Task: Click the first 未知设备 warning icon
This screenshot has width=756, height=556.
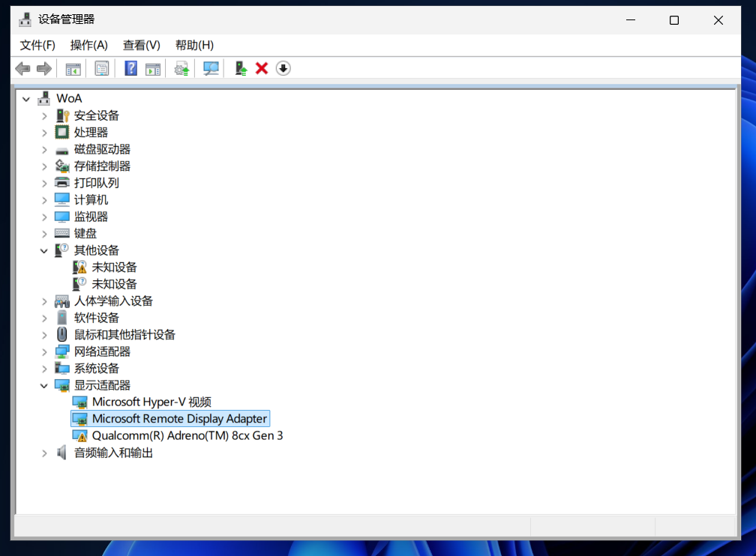Action: click(x=79, y=267)
